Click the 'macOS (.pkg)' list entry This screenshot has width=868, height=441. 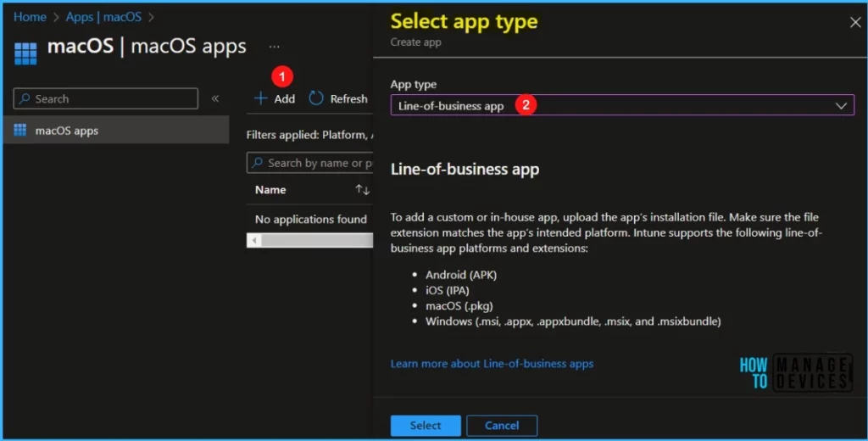click(459, 305)
